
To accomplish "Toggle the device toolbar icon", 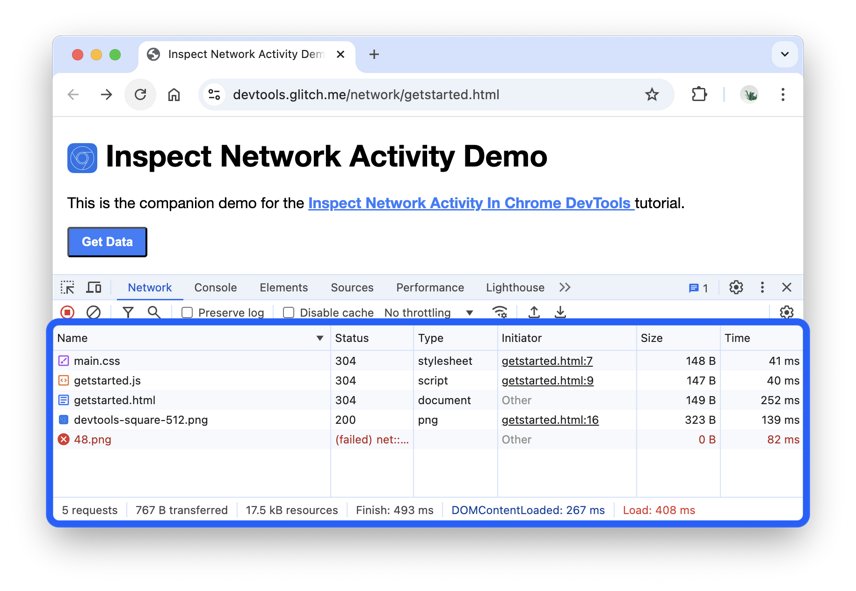I will 94,287.
